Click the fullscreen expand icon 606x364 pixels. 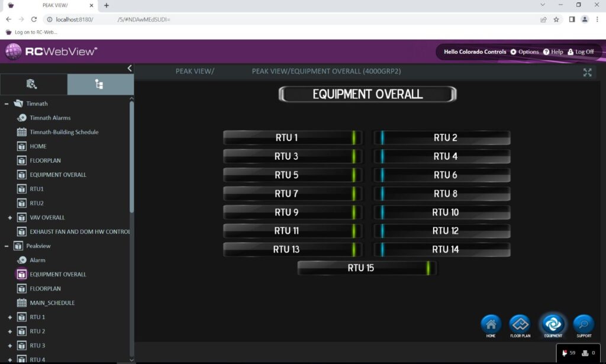click(x=587, y=72)
